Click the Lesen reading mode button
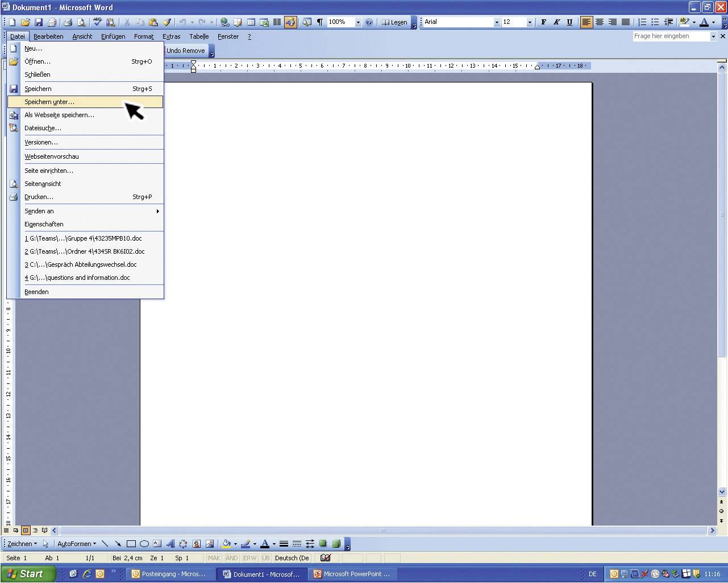The height and width of the screenshot is (583, 728). click(394, 22)
